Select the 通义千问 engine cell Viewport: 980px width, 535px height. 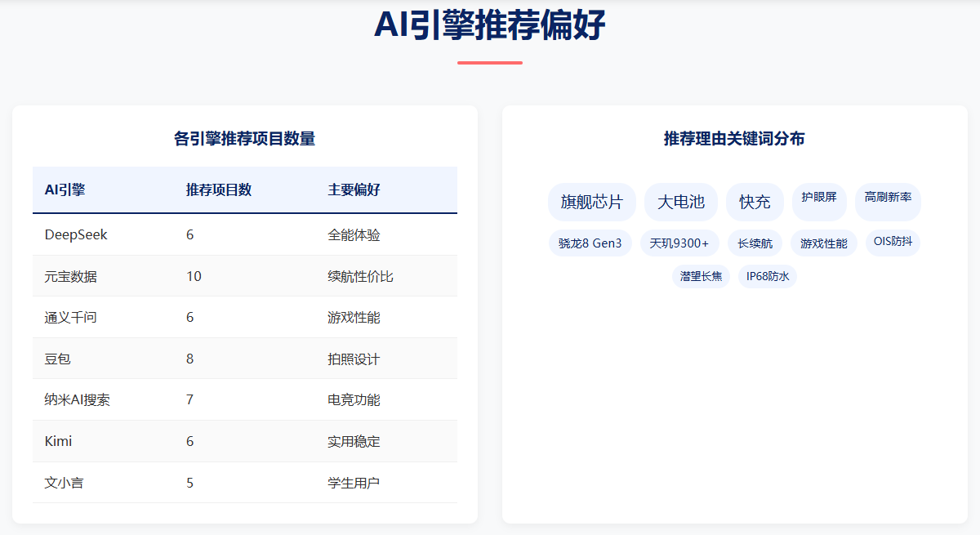(x=104, y=317)
